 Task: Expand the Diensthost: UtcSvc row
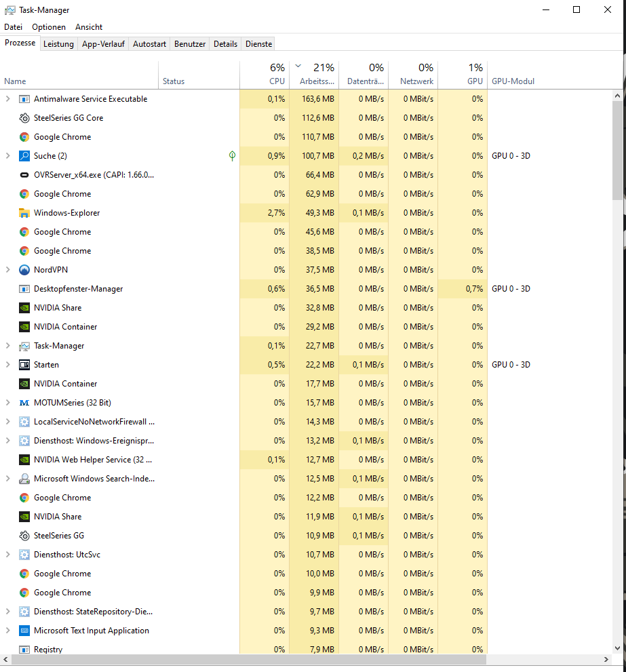point(7,555)
